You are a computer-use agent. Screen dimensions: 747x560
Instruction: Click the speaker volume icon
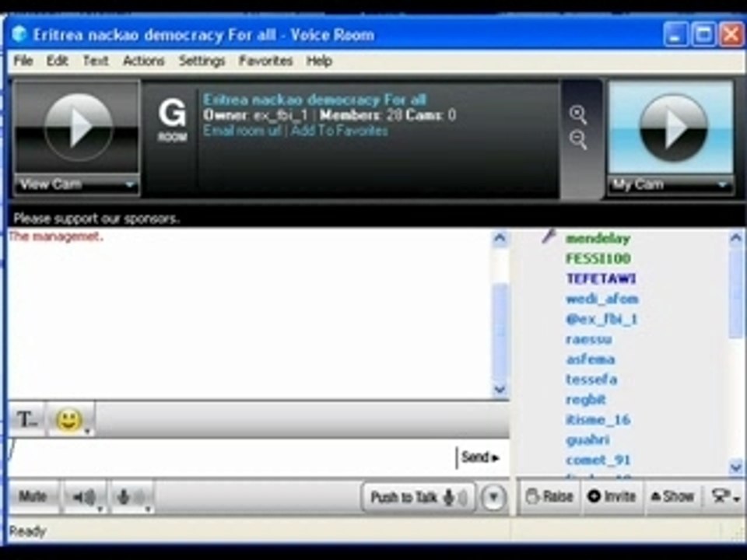(x=84, y=497)
